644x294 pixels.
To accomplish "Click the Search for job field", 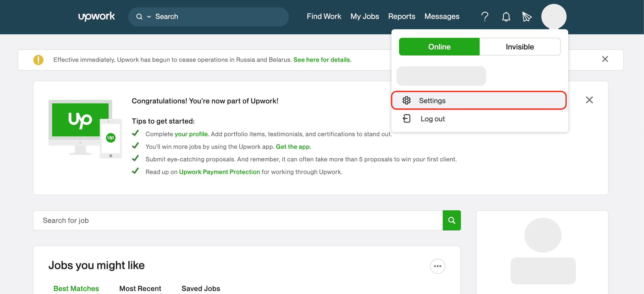I will tap(237, 220).
